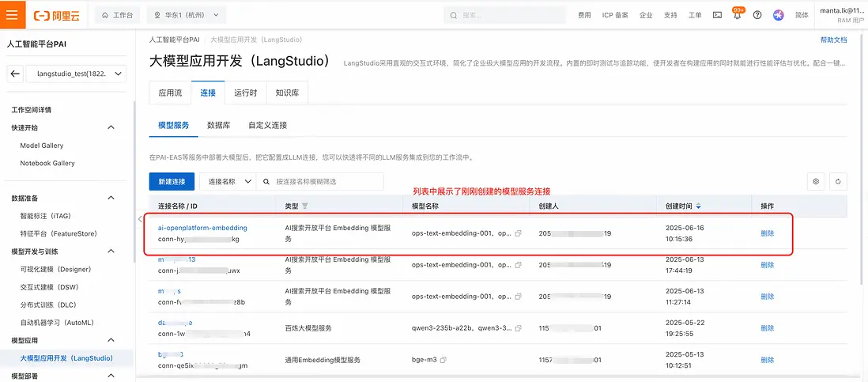Open 智能标注（iTAG）in sidebar
This screenshot has height=382, width=868.
(45, 216)
